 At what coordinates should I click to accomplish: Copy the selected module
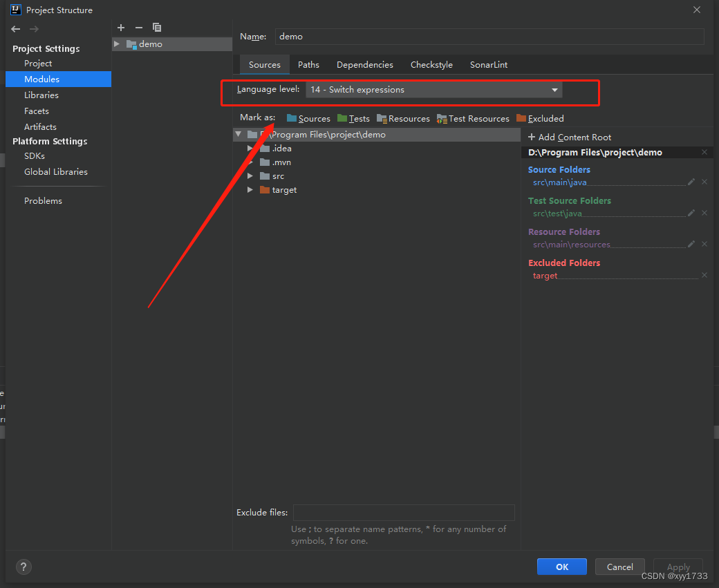click(x=157, y=28)
